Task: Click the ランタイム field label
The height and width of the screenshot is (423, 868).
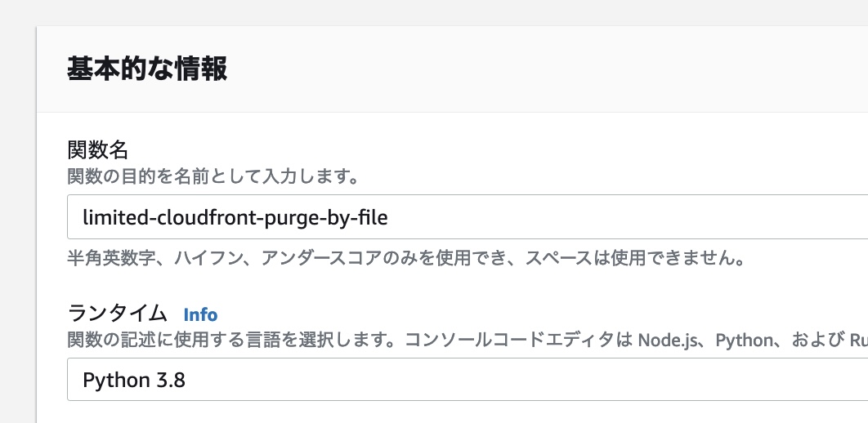Action: (118, 314)
